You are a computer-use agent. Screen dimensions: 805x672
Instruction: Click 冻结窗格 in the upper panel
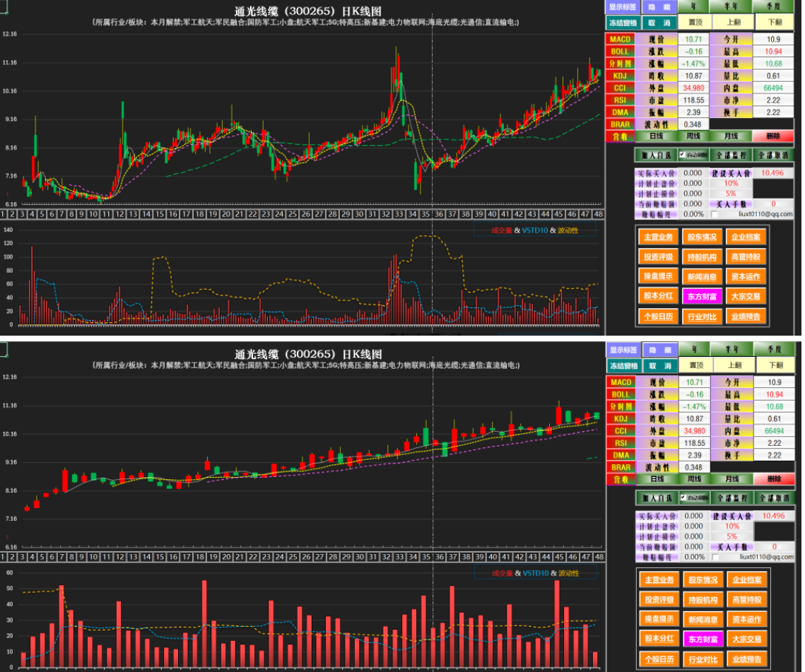pyautogui.click(x=623, y=23)
